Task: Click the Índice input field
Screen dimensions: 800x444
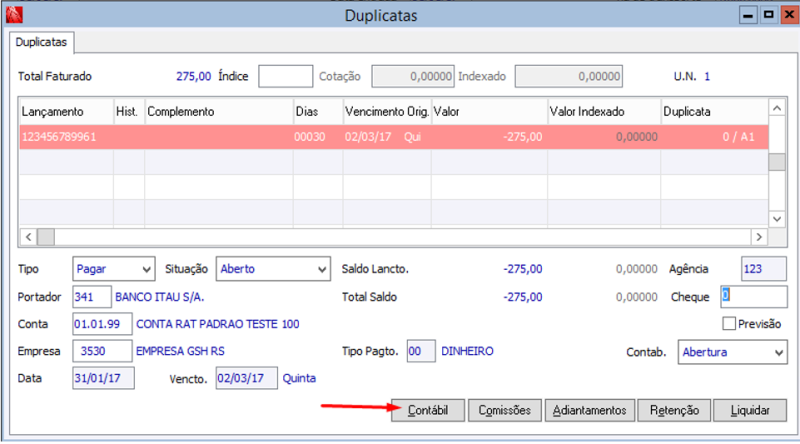Action: tap(285, 76)
